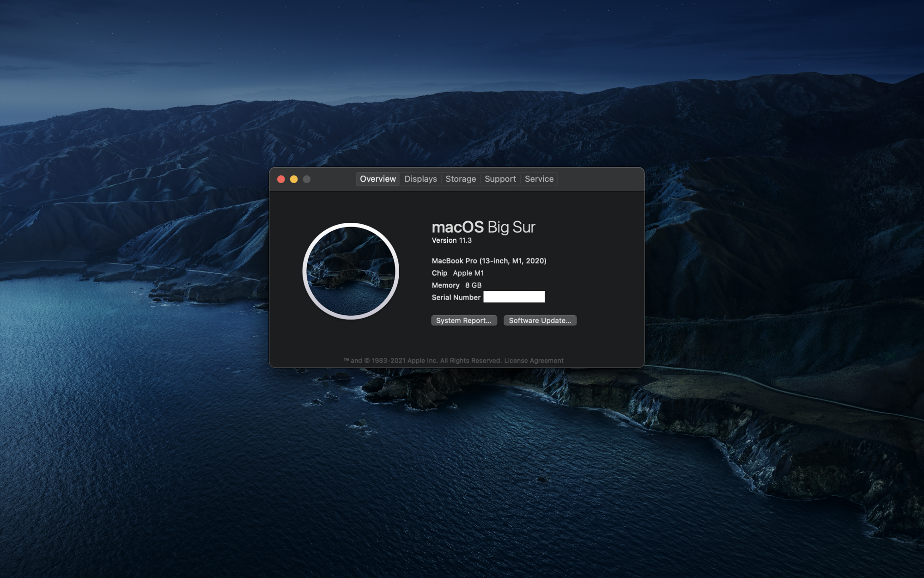Click the Version 11.3 text
Screen dimensions: 924x578
click(451, 240)
